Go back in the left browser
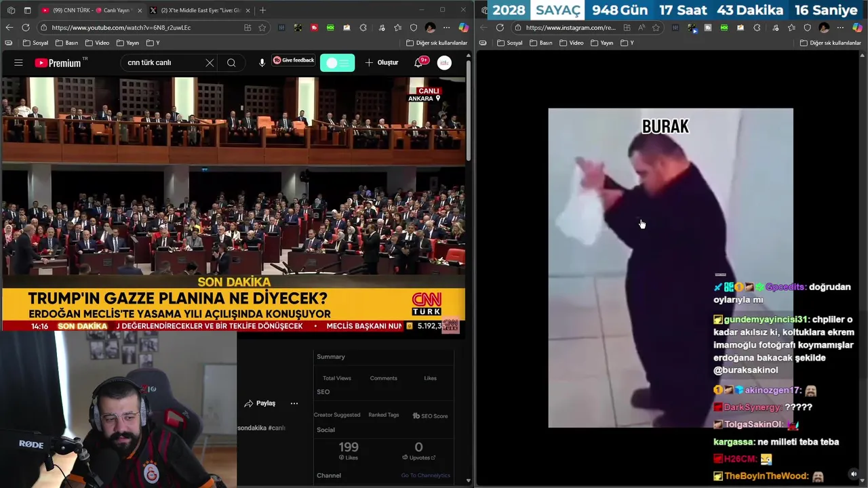This screenshot has width=868, height=488. tap(9, 28)
